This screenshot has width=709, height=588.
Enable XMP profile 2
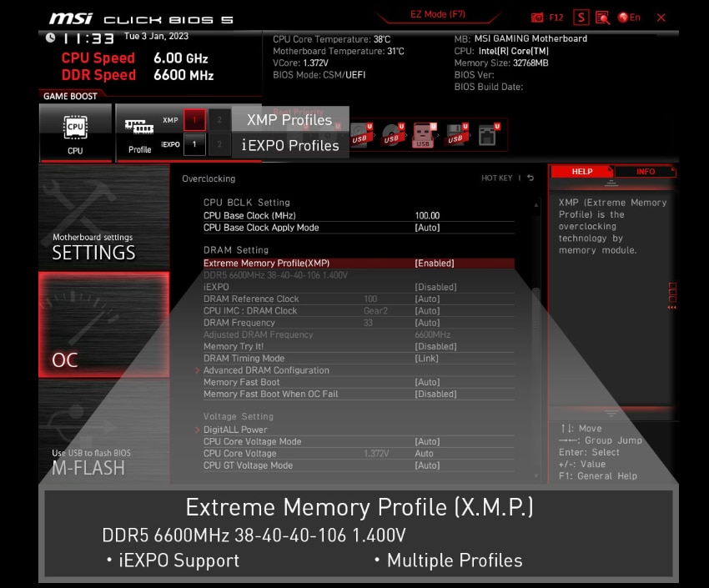tap(219, 120)
